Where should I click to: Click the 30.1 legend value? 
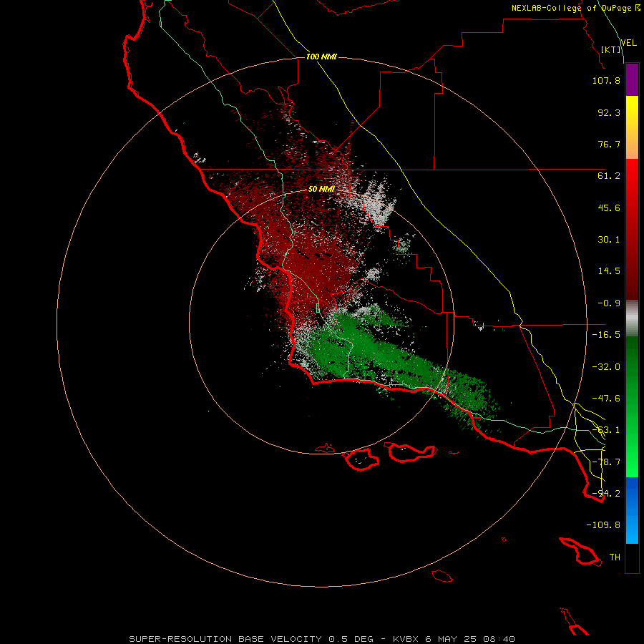pos(609,240)
